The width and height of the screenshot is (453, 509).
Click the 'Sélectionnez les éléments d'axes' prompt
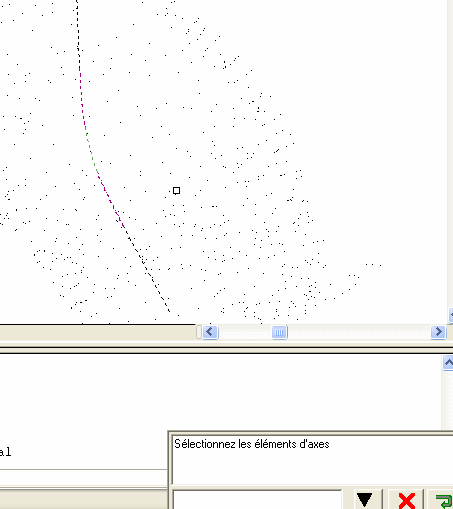pos(252,444)
